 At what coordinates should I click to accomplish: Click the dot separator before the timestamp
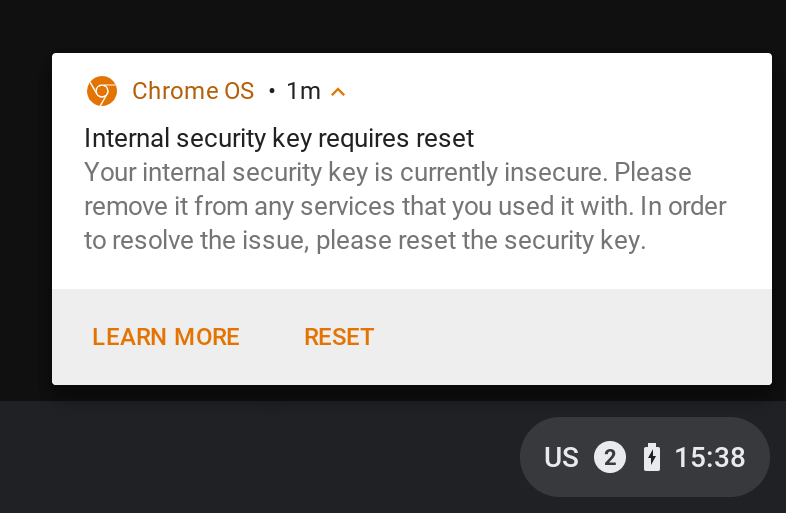click(272, 92)
